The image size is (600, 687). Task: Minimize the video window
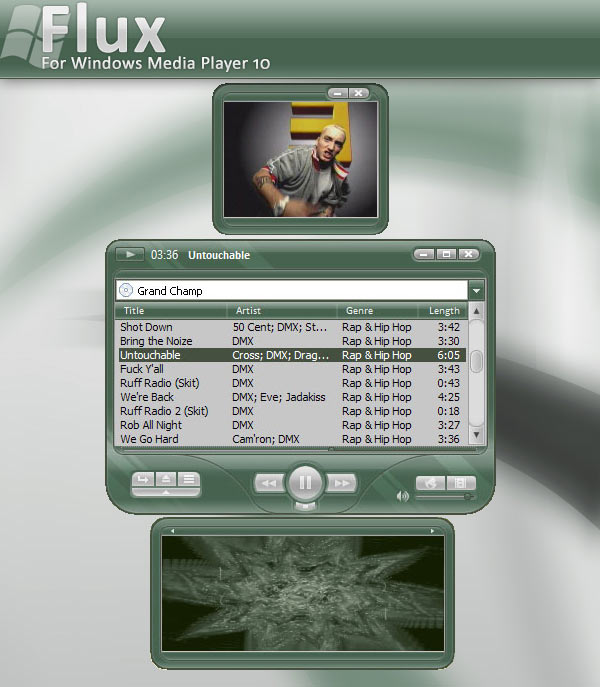point(337,93)
